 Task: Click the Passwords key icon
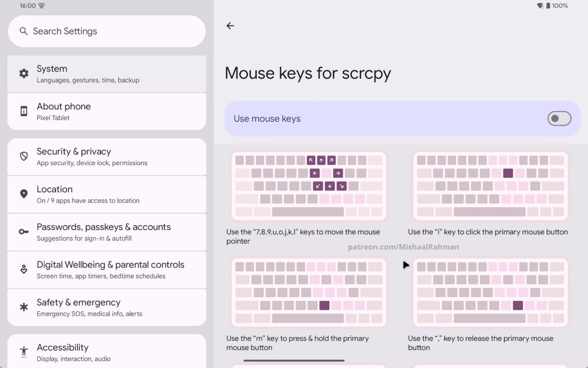click(x=24, y=232)
